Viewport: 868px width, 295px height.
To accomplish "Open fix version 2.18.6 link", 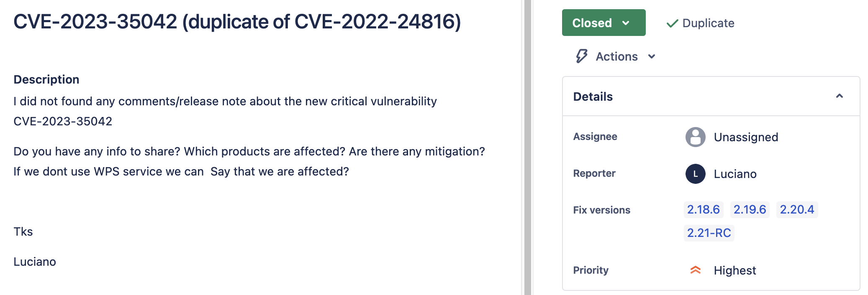I will tap(703, 209).
